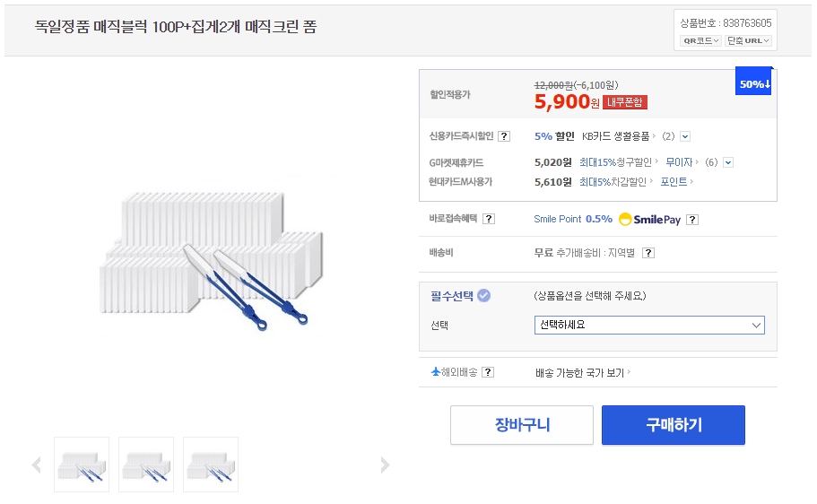Open the QR코드 dropdown
817x504 pixels.
point(701,40)
